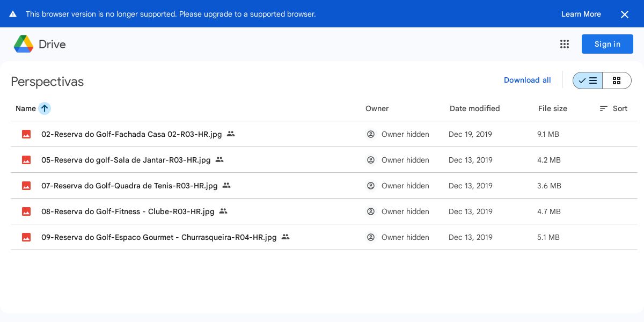Click the Google Drive logo icon
This screenshot has height=322, width=644.
point(24,44)
